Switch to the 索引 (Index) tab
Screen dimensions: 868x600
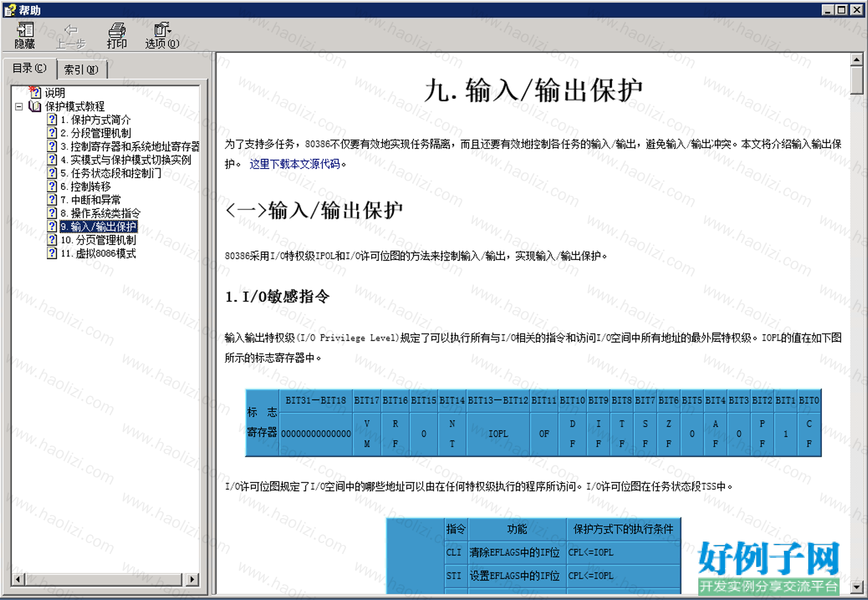click(x=81, y=69)
